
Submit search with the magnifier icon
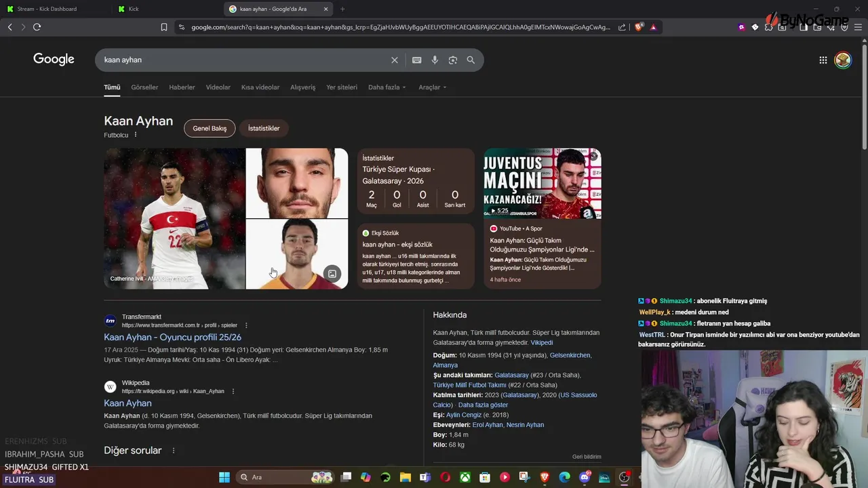pyautogui.click(x=471, y=60)
